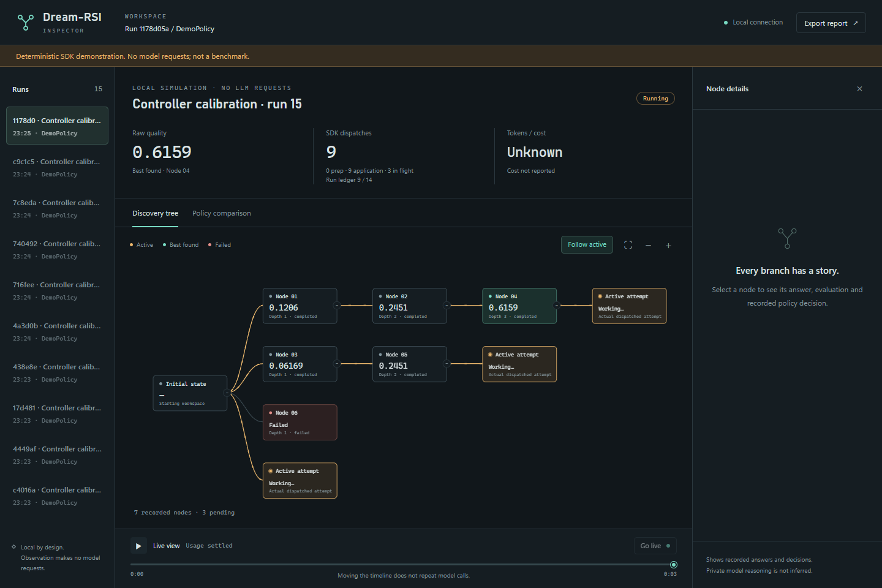Select the Active attempt below Node 06
The image size is (882, 588).
click(300, 480)
